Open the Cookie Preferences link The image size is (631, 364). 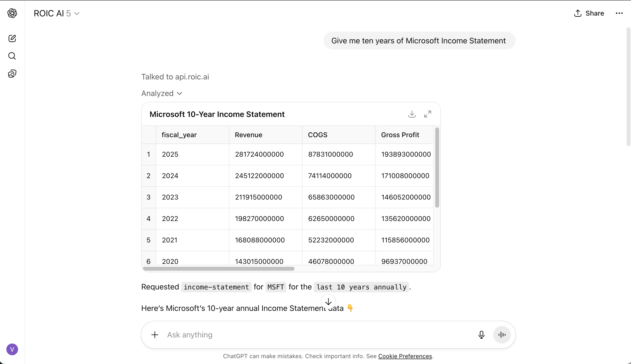(x=405, y=356)
